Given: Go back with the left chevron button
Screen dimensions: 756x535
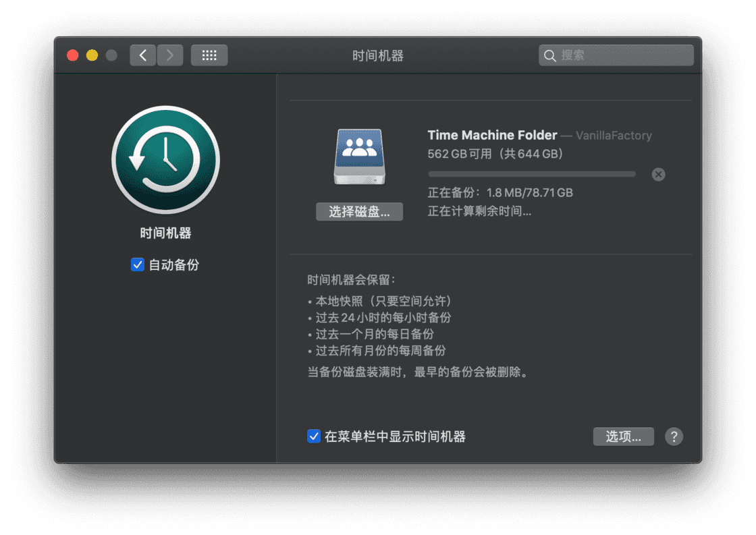Looking at the screenshot, I should [x=142, y=55].
